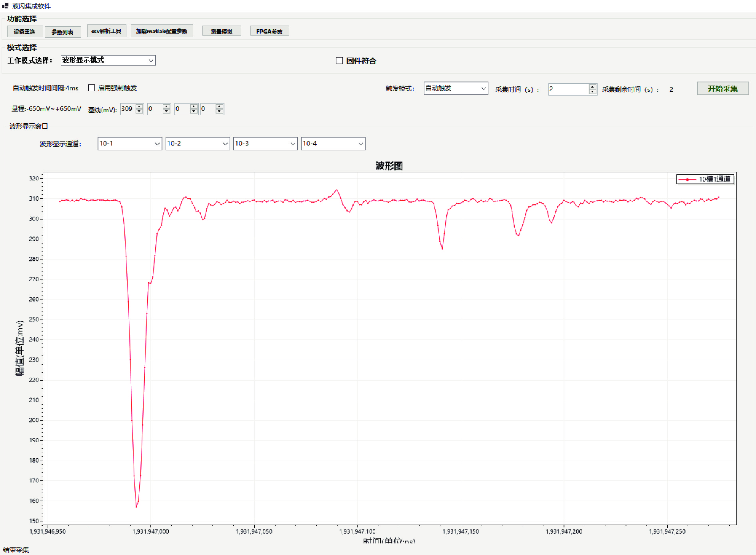756x555 pixels.
Task: Click inside the 采集时间 input field
Action: [x=568, y=89]
